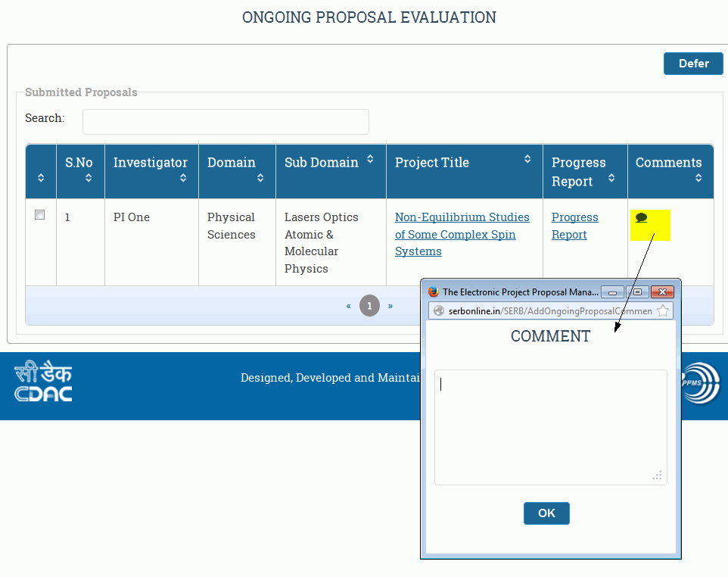Image resolution: width=728 pixels, height=577 pixels.
Task: Open Non-Equilibrium Studies project title link
Action: pyautogui.click(x=462, y=234)
